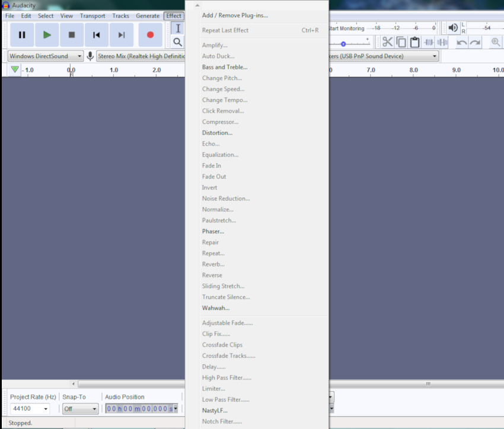Click the green timeline quick-play arrow icon
The image size is (504, 429).
pyautogui.click(x=14, y=69)
